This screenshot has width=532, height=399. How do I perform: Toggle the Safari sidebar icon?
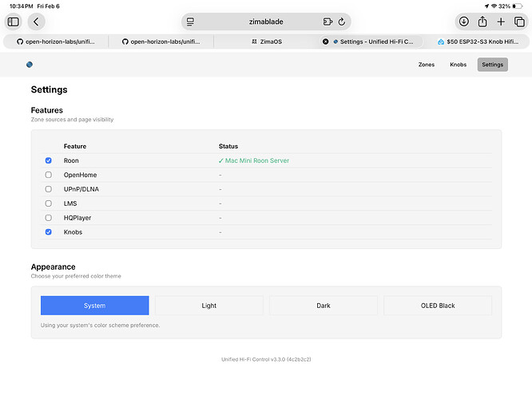(14, 22)
